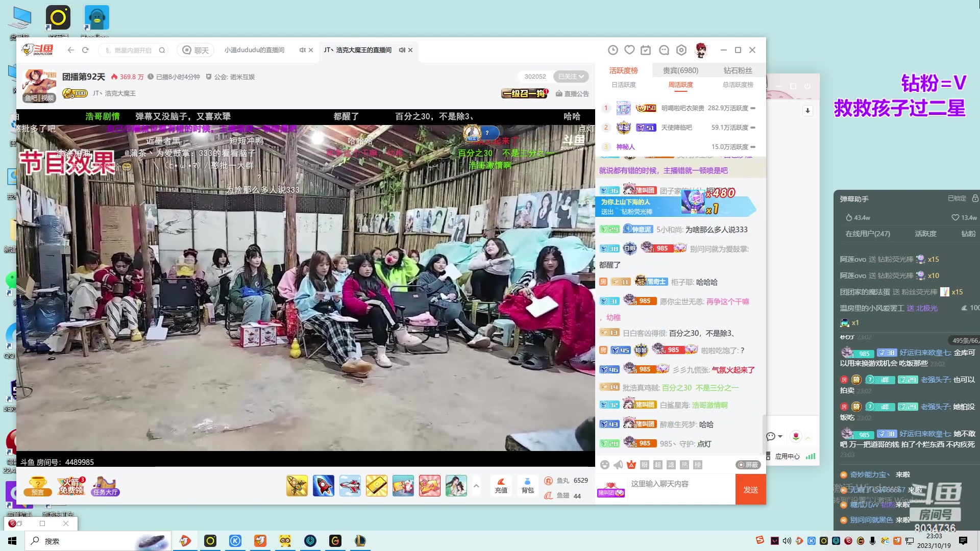Toggle the 超 chat option
The image size is (980, 551).
658,465
